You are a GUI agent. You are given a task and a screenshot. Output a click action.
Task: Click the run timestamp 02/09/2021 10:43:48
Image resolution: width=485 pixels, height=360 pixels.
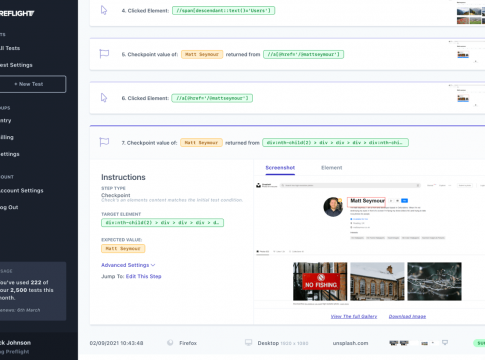pyautogui.click(x=116, y=343)
